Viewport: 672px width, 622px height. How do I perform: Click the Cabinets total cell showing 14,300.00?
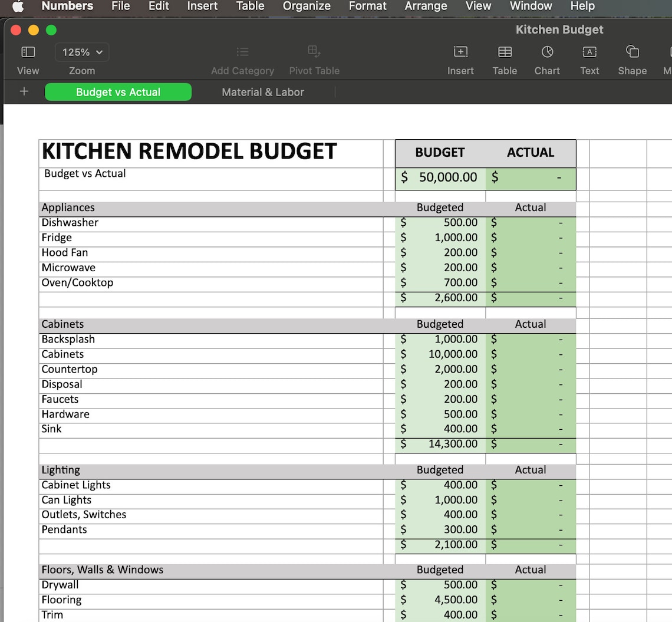[x=440, y=444]
